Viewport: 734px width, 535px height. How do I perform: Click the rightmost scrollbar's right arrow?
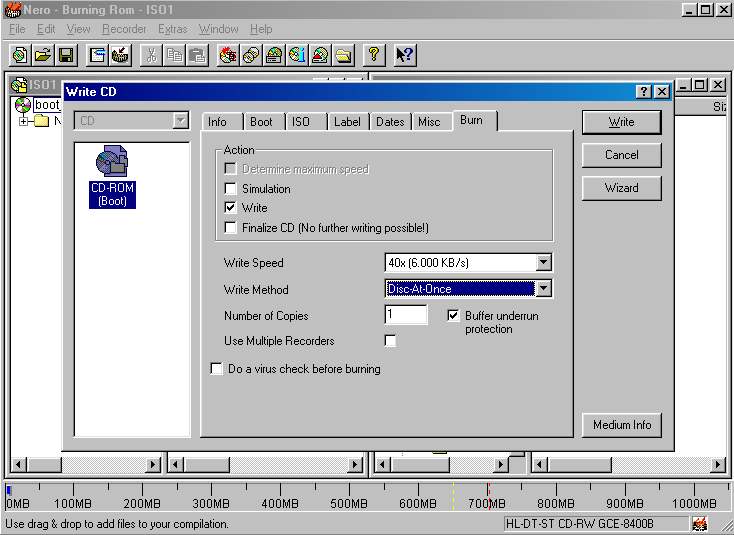pos(718,465)
